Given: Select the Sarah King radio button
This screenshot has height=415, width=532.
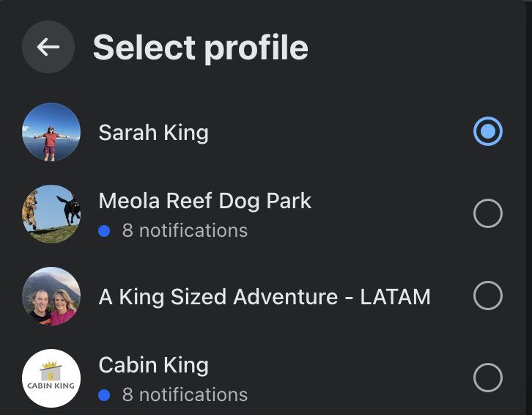Looking at the screenshot, I should tap(488, 132).
